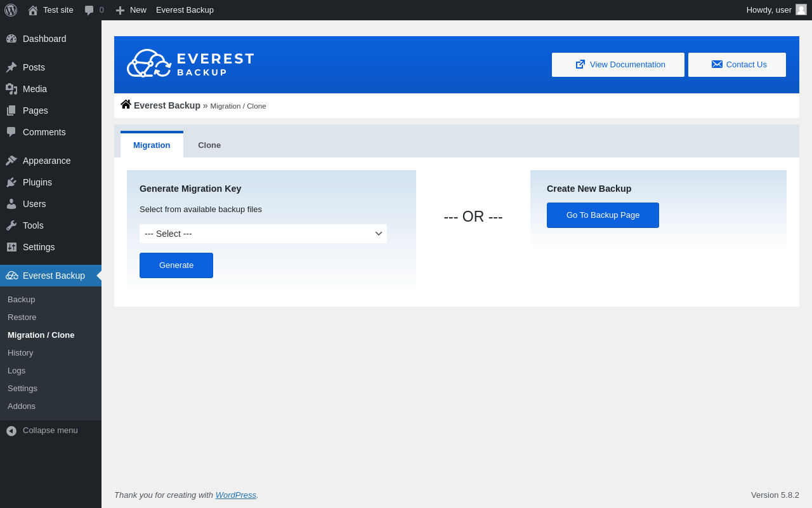This screenshot has width=812, height=508.
Task: Click the Migration / Clone breadcrumb text
Action: coord(239,106)
